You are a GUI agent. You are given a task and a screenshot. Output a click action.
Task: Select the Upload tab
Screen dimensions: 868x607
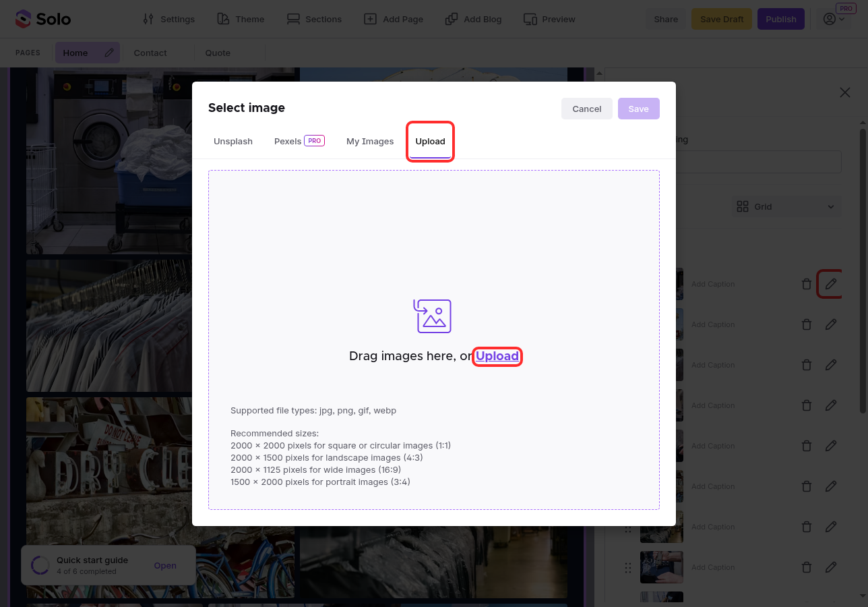pyautogui.click(x=431, y=141)
